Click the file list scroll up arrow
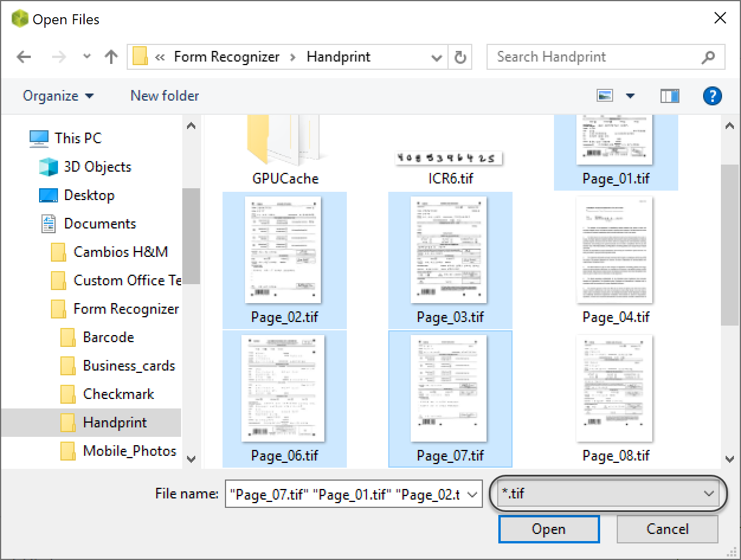 coord(730,125)
